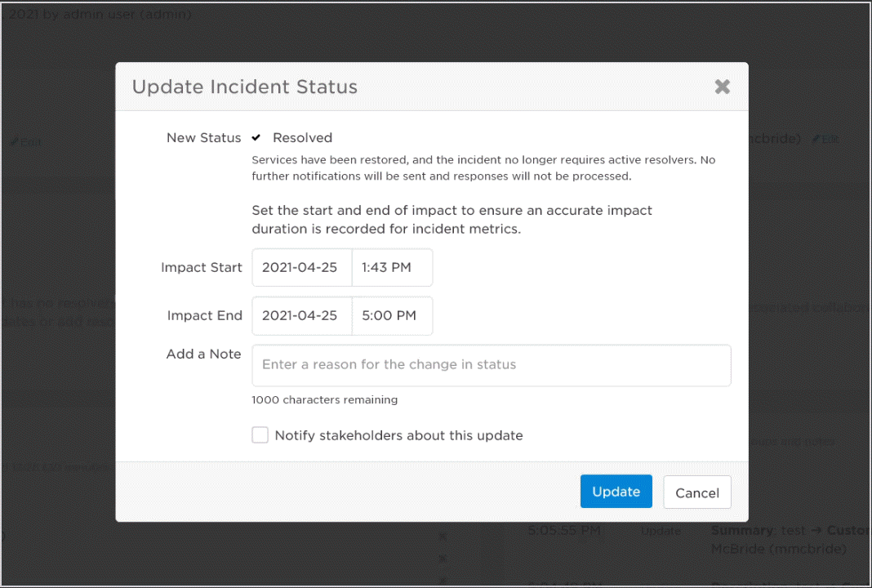This screenshot has height=588, width=872.
Task: Enable Notify stakeholders about this update
Action: 260,435
